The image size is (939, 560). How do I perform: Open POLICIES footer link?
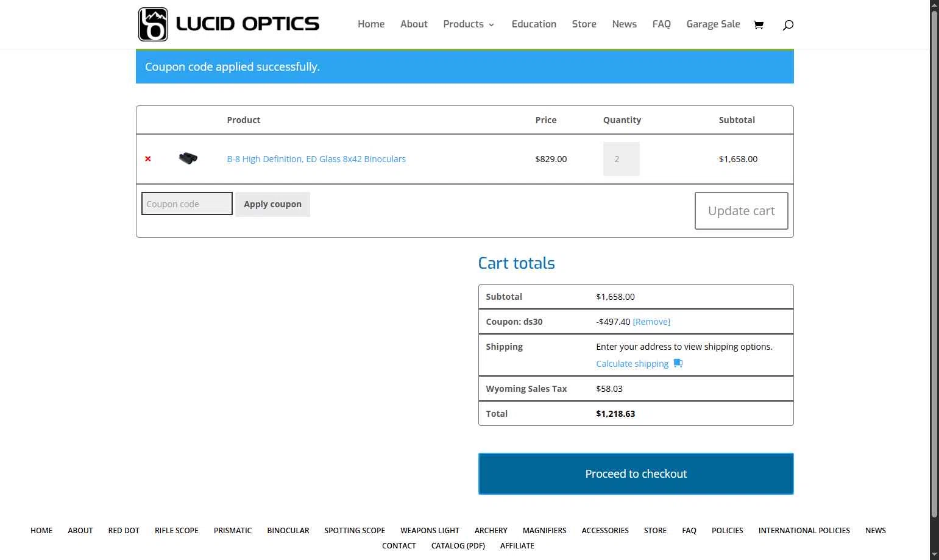point(728,531)
